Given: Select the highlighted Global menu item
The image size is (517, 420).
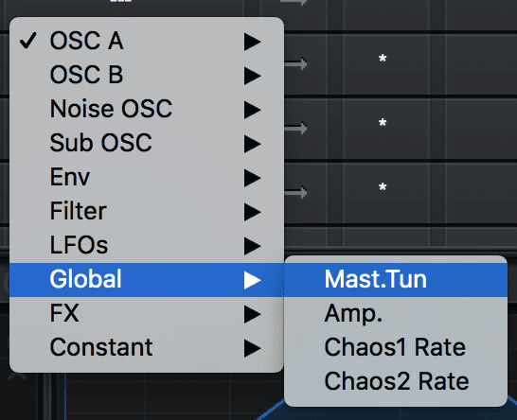Looking at the screenshot, I should [147, 280].
